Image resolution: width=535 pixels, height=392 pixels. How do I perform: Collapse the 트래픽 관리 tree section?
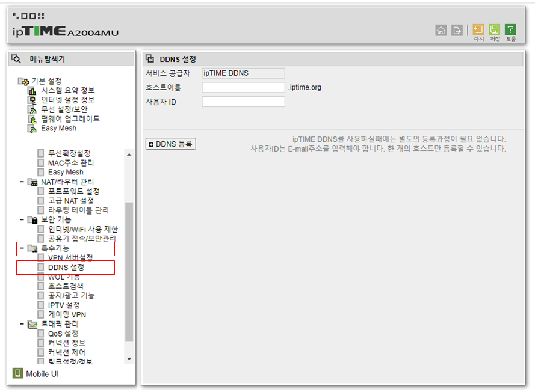pos(22,324)
